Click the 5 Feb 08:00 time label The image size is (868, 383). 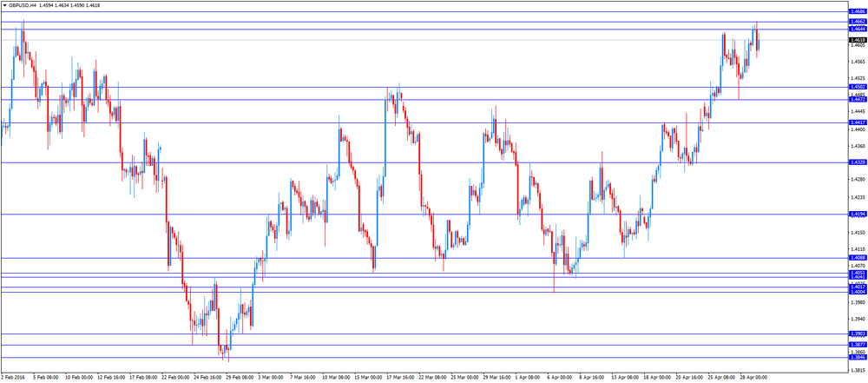[45, 378]
